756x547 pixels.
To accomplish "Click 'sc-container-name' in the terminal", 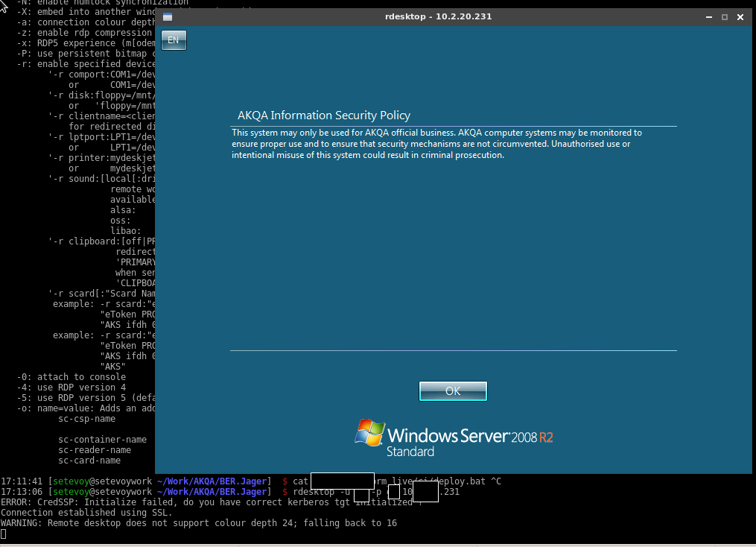I will (102, 440).
